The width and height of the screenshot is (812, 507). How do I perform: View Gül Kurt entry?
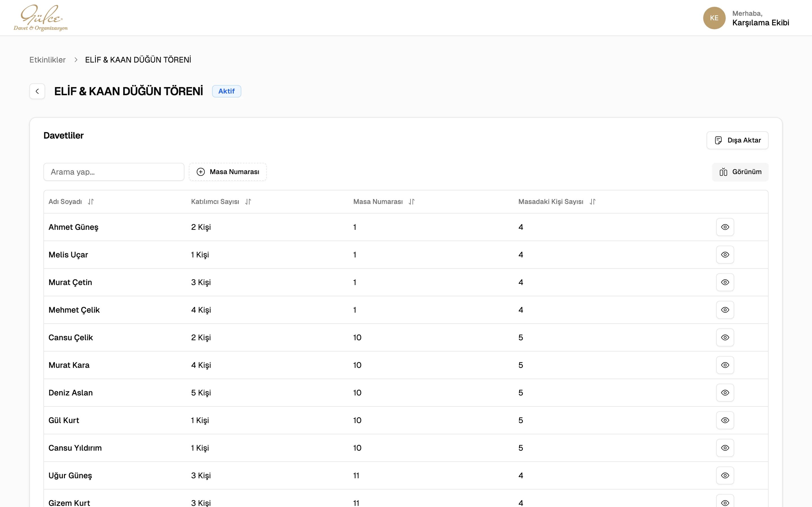coord(725,420)
